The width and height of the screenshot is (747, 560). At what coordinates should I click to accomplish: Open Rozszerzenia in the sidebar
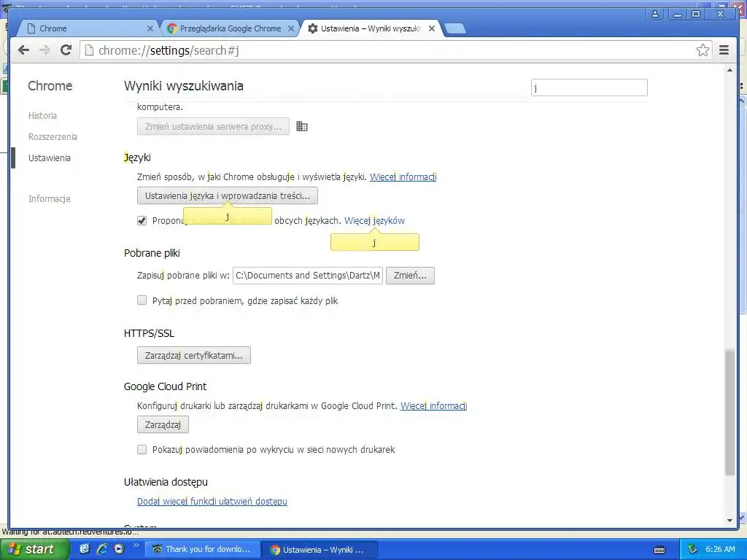(53, 136)
